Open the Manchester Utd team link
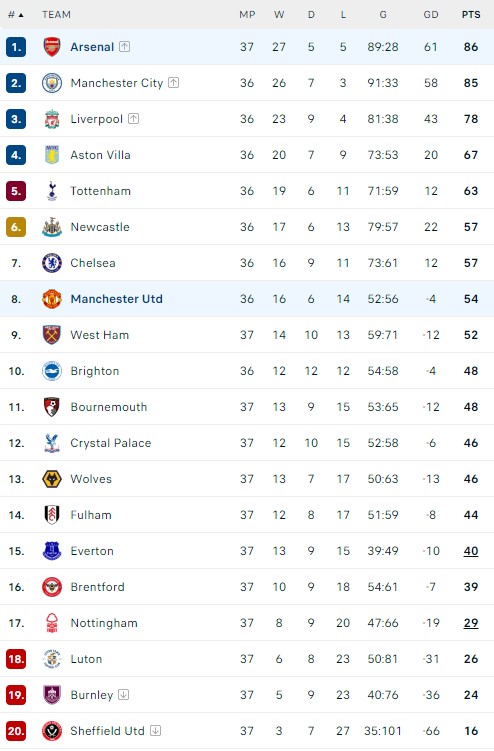This screenshot has width=494, height=751. pyautogui.click(x=116, y=299)
